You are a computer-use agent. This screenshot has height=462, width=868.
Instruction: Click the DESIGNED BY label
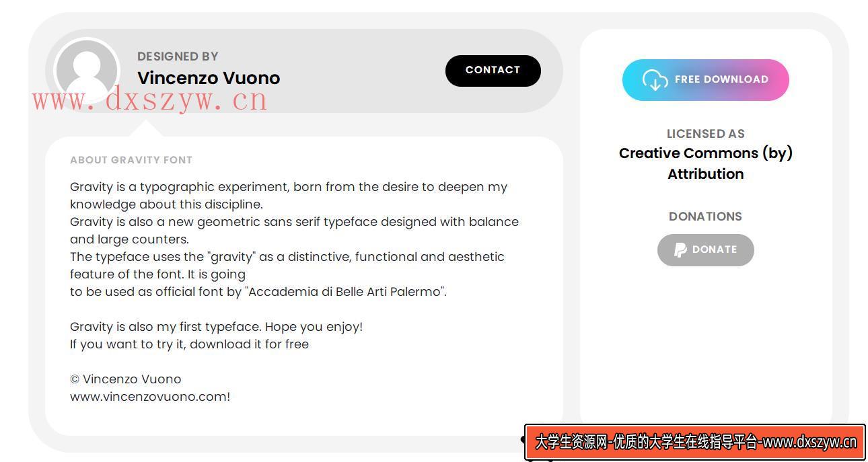(178, 56)
